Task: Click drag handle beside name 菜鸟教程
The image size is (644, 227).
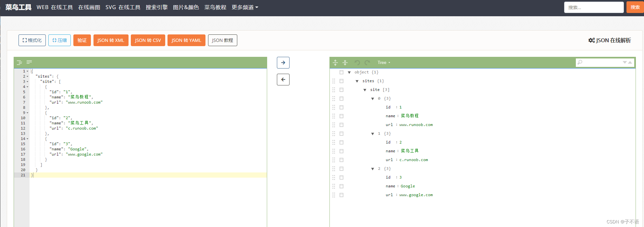Action: tap(334, 116)
